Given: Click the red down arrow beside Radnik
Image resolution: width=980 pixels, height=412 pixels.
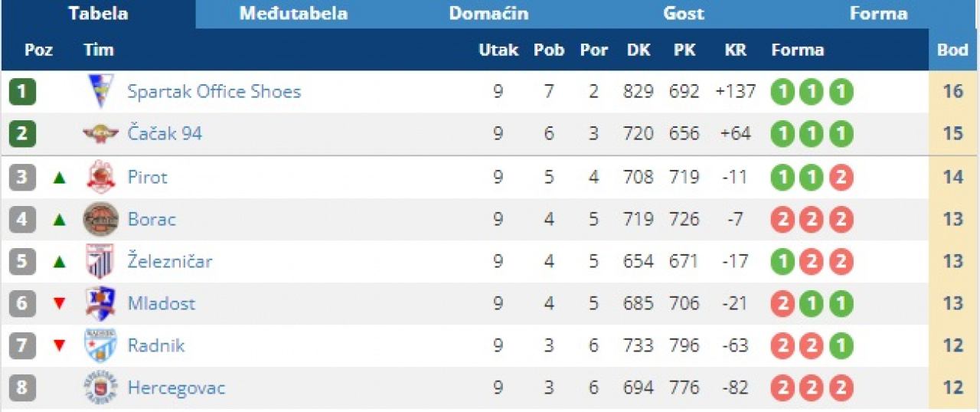Looking at the screenshot, I should [x=60, y=346].
